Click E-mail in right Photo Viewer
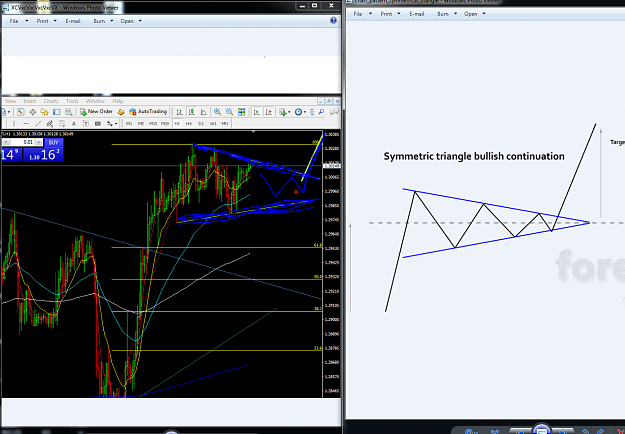625x434 pixels. 417,14
